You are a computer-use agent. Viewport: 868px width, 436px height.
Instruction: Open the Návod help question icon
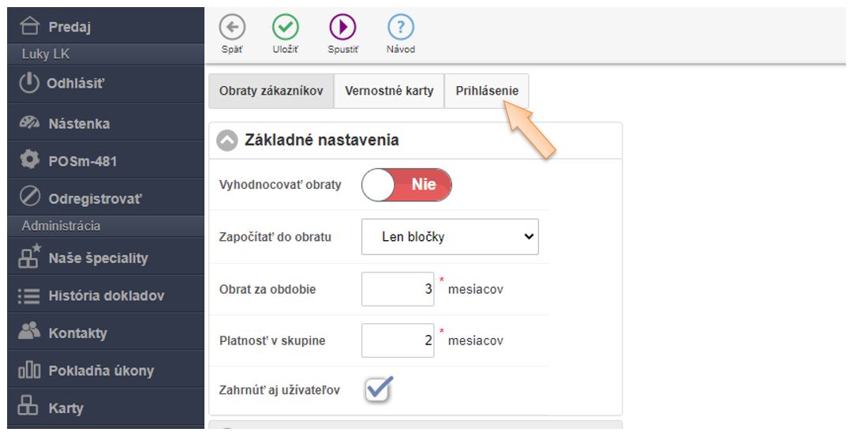tap(401, 28)
